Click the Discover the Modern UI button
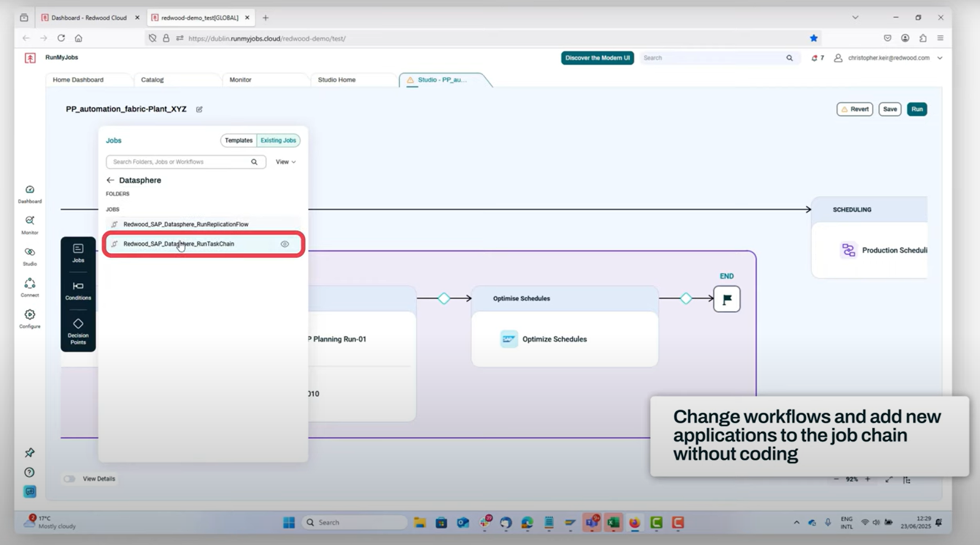 click(x=597, y=58)
